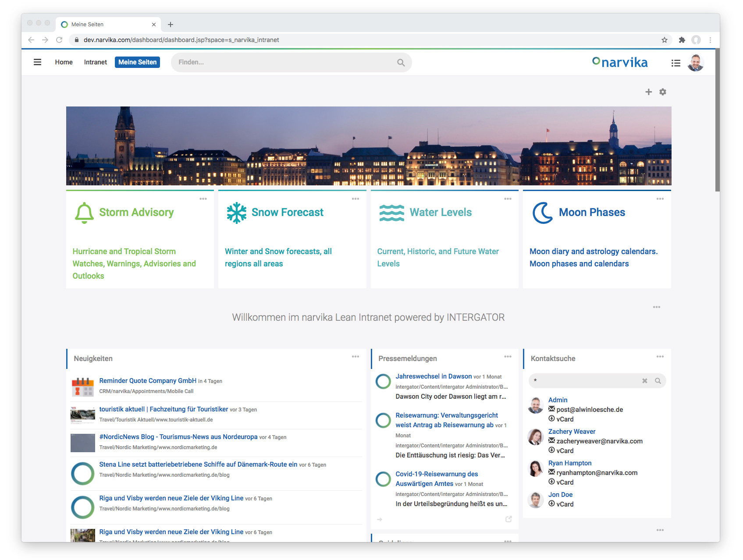Open Snow Forecast widget options menu
The height and width of the screenshot is (560, 743).
355,199
